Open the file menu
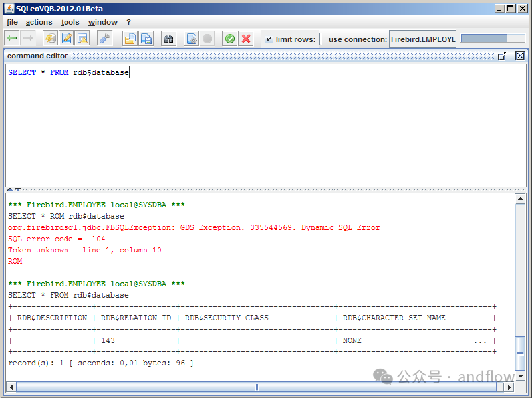 [x=12, y=22]
